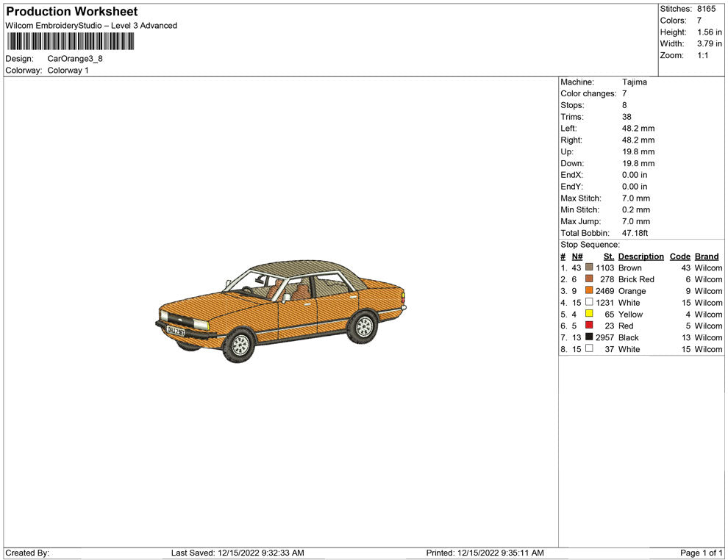Viewport: 728px width, 560px height.
Task: Click the Brown thread color swatch
Action: pos(589,268)
